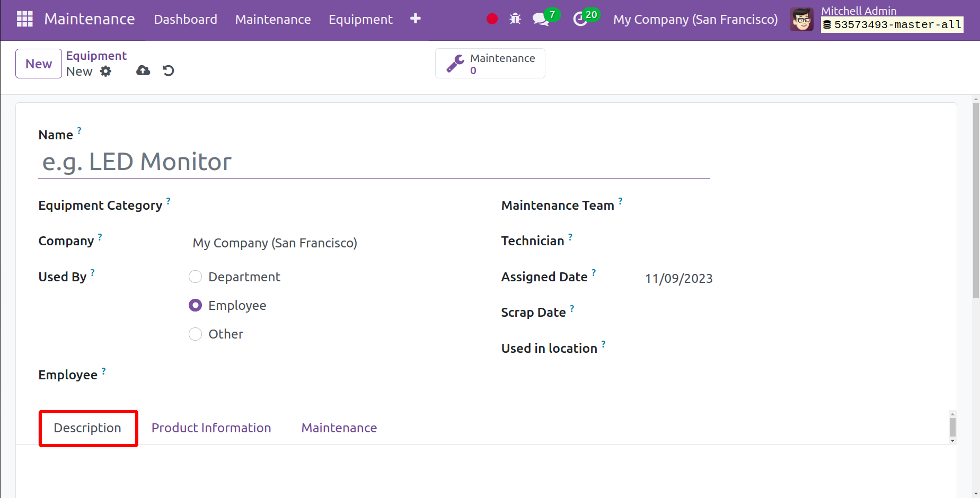Show help tooltip for Scrap Date
Screen dimensions: 980x498
point(572,308)
